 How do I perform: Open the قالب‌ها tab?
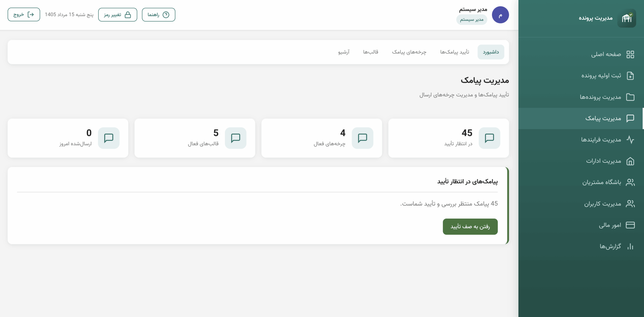tap(371, 52)
